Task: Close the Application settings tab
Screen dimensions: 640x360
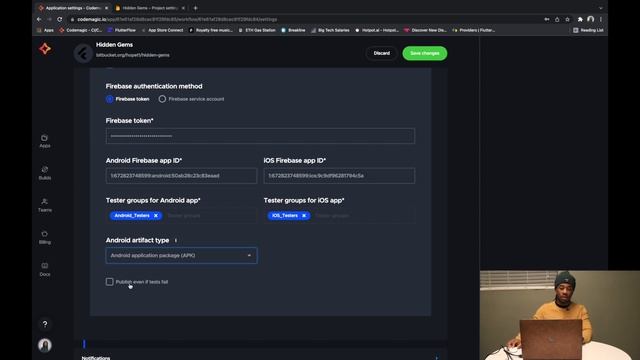Action: (107, 8)
